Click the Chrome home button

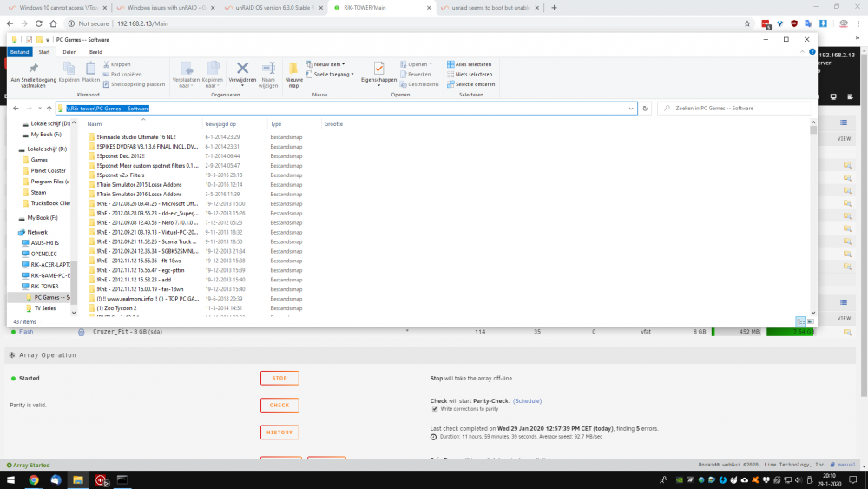point(53,23)
